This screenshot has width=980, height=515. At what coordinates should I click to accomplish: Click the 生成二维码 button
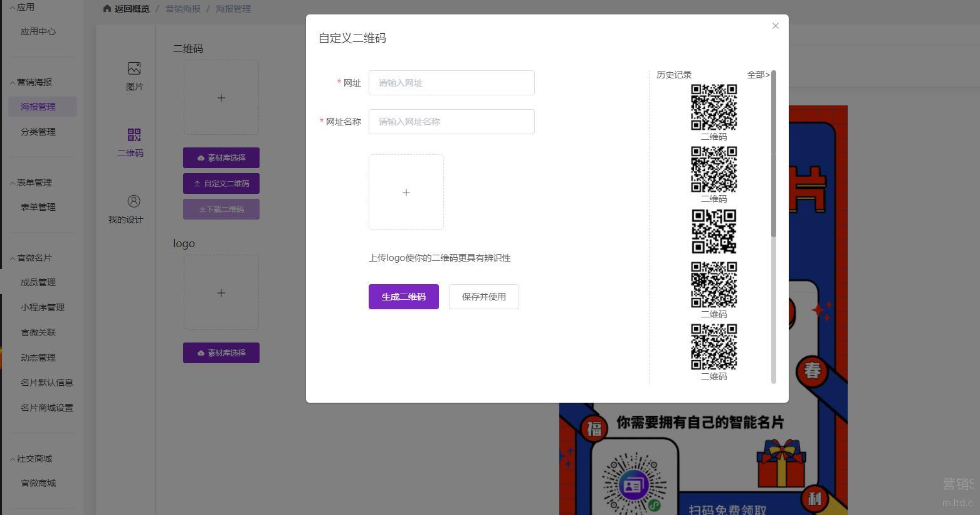(404, 297)
